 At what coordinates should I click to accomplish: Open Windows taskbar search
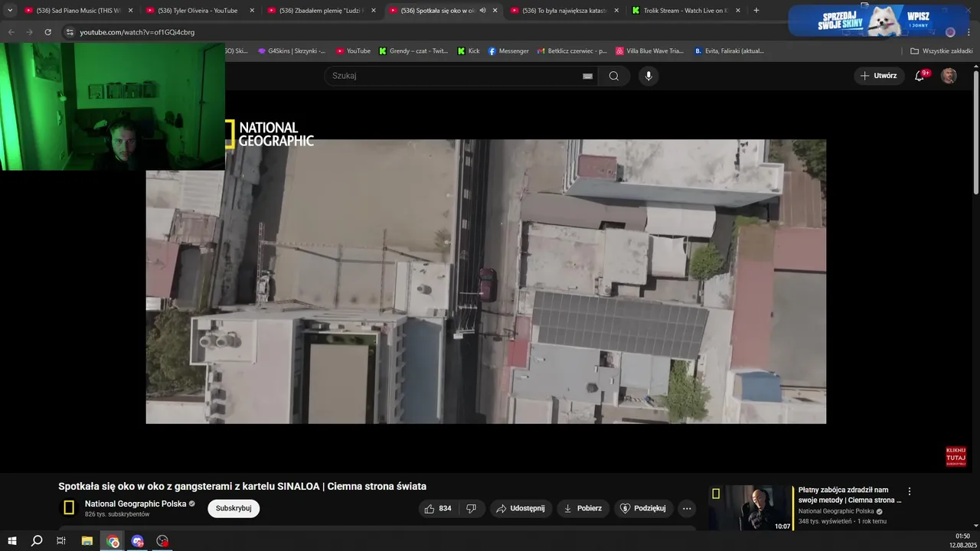36,541
